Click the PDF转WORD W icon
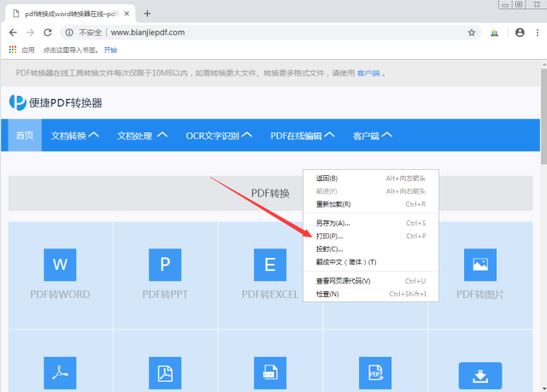Screen dimensions: 547x392 click(x=60, y=265)
